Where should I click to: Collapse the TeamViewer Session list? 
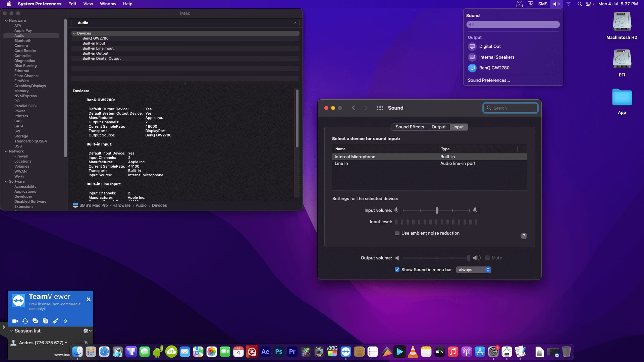point(12,331)
